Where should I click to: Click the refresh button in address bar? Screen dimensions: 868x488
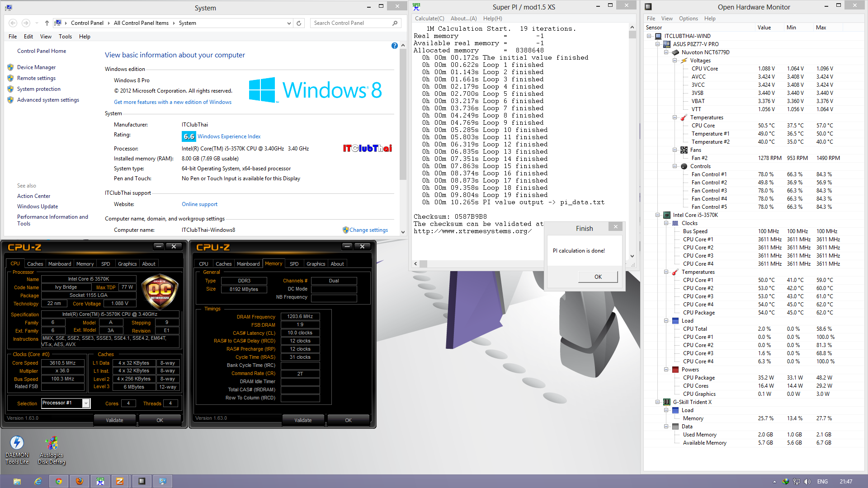click(299, 23)
